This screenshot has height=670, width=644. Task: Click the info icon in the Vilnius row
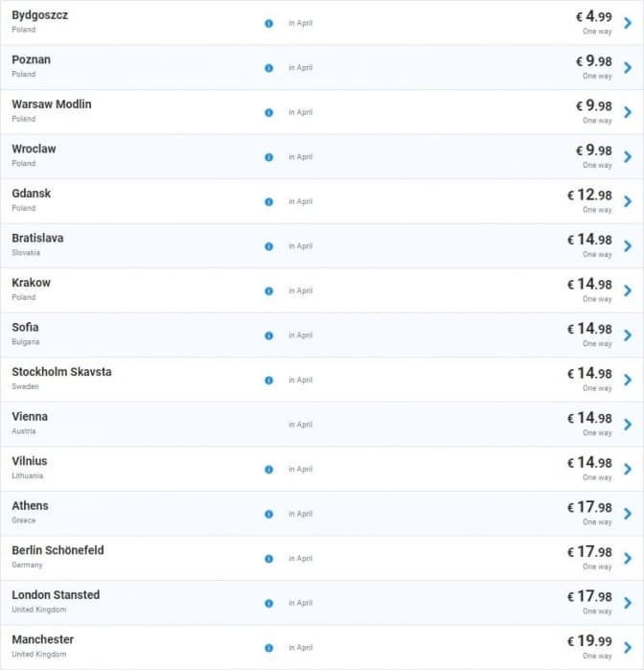[x=268, y=470]
